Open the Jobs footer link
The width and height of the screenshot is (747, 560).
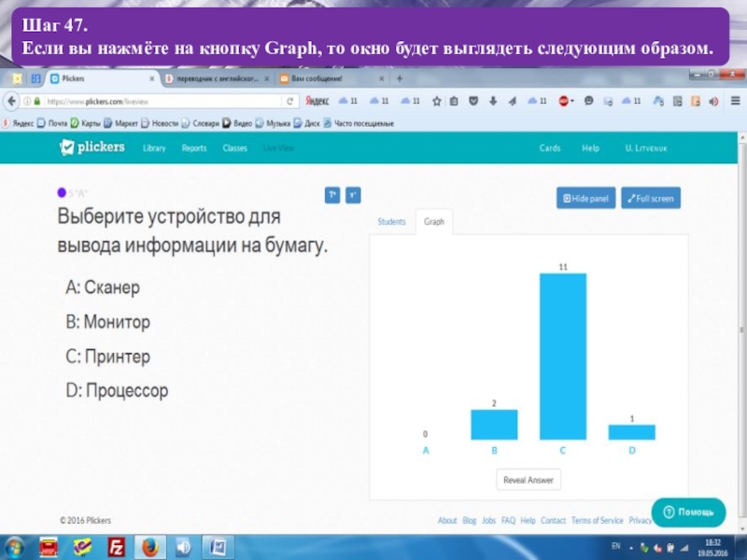488,521
